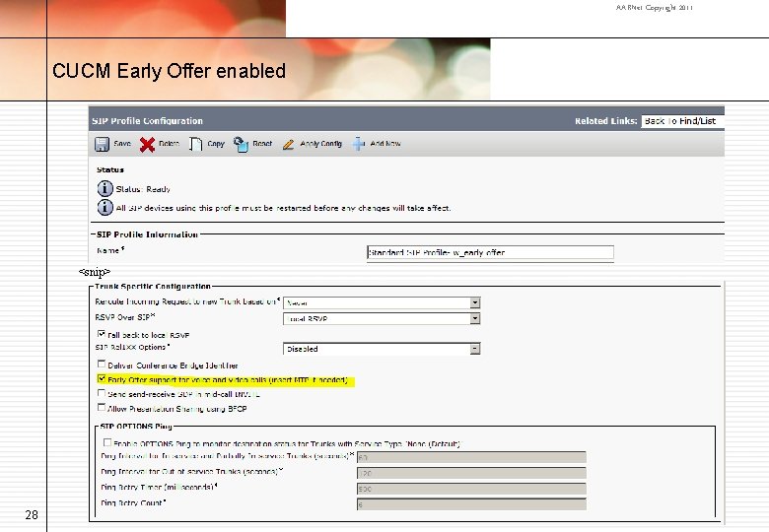
Task: Enable Deliver Conference Bridge Identifier checkbox
Action: [102, 364]
